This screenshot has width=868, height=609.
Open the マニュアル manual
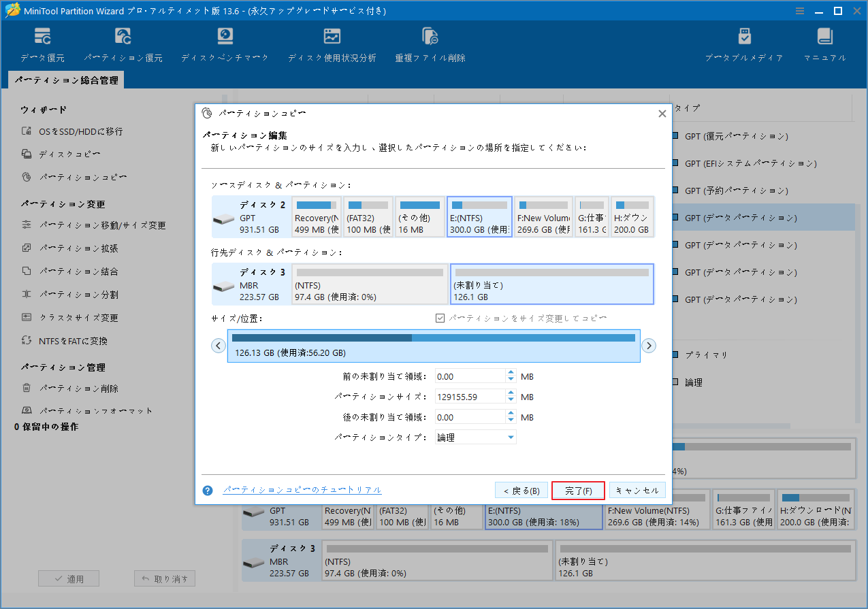click(x=825, y=45)
